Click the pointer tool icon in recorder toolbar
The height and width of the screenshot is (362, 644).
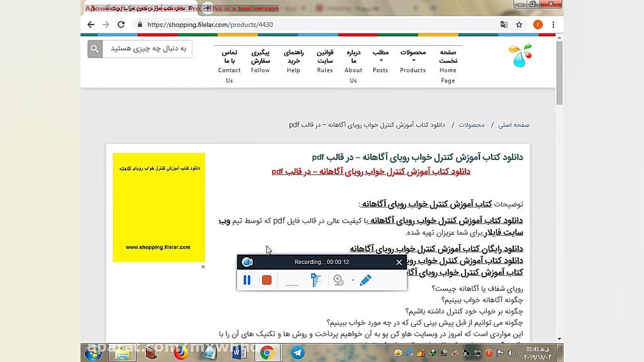(x=314, y=278)
